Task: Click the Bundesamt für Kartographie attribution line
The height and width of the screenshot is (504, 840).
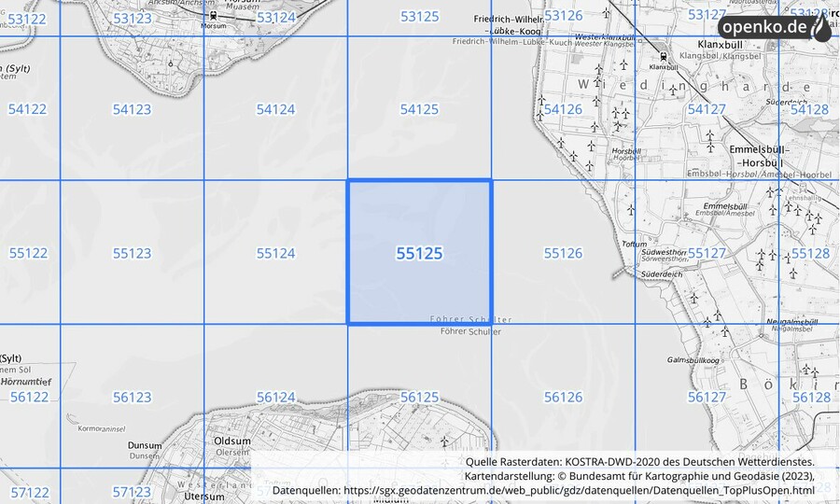Action: coord(639,476)
